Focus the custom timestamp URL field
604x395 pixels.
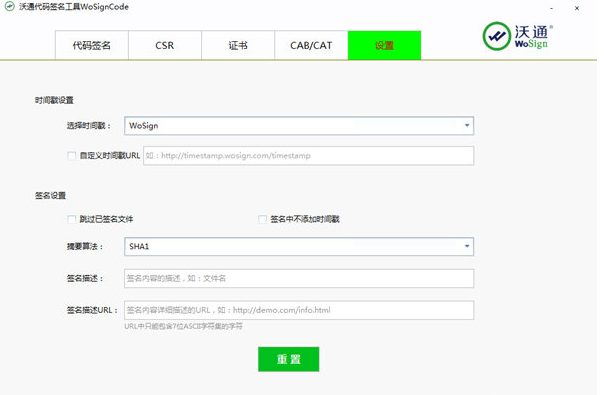click(309, 156)
